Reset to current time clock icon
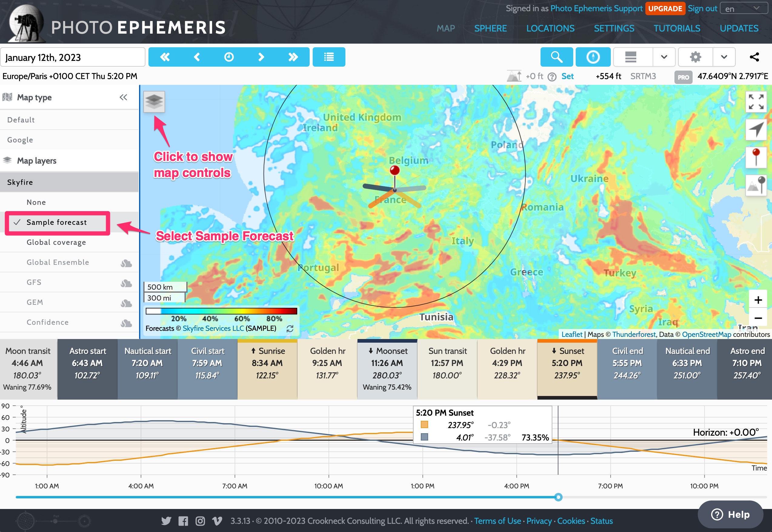 229,57
